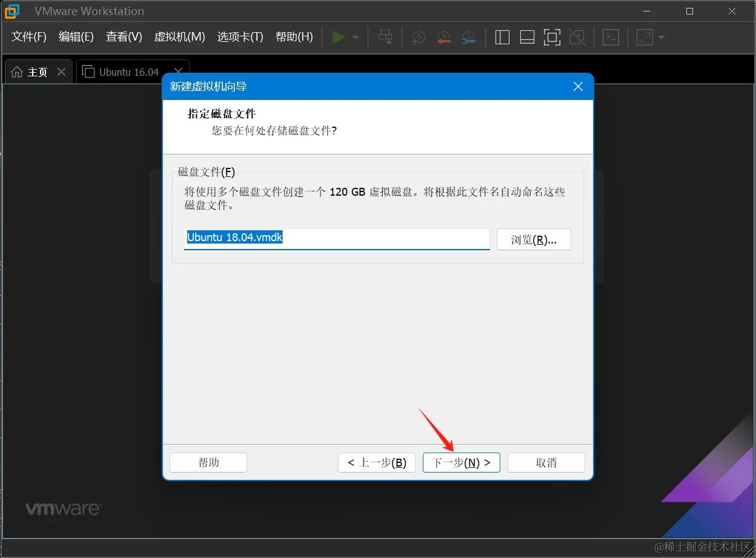The width and height of the screenshot is (756, 558).
Task: Click the 浏览(R)... browse button
Action: [534, 239]
